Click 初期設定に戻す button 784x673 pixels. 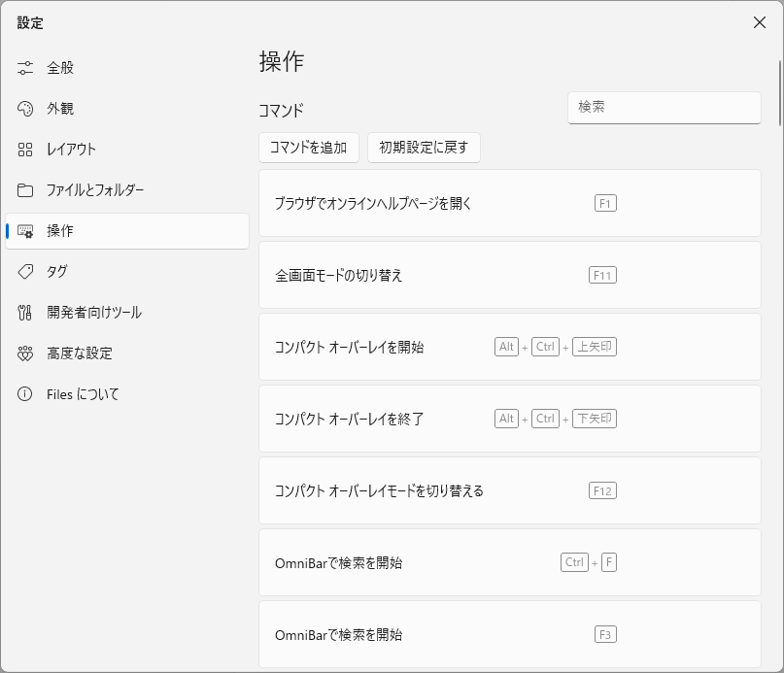click(x=424, y=148)
